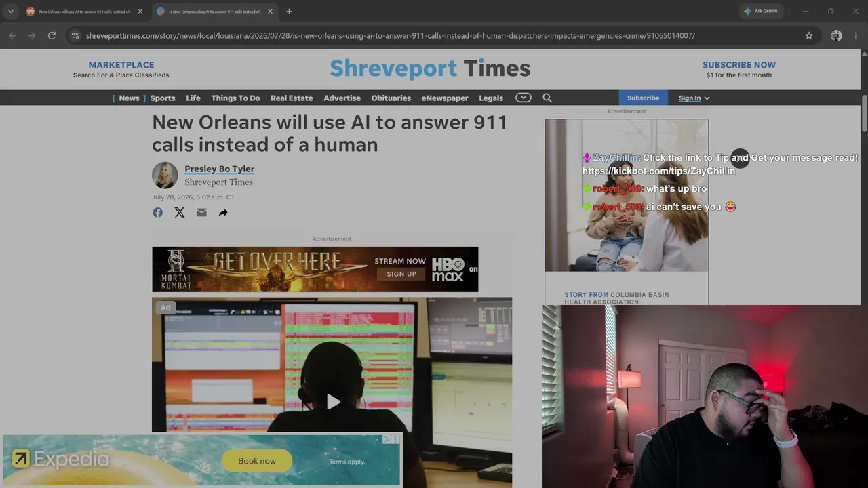
Task: Click the Shreveport Times logo
Action: [430, 68]
